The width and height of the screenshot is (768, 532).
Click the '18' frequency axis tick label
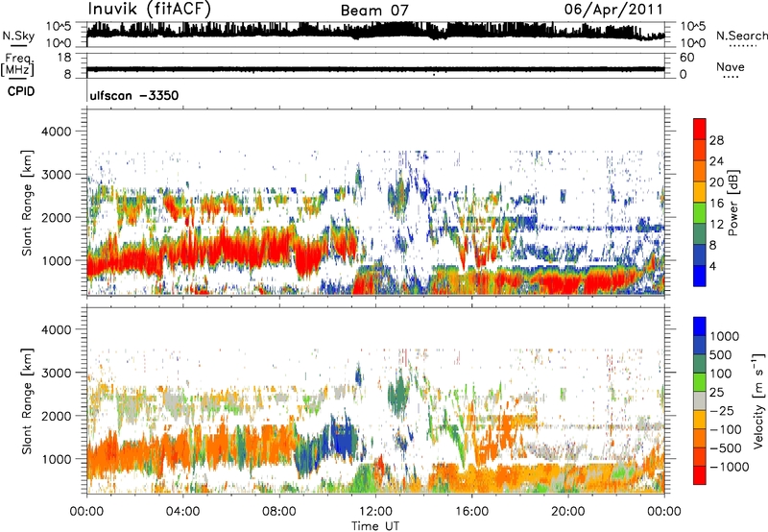64,58
